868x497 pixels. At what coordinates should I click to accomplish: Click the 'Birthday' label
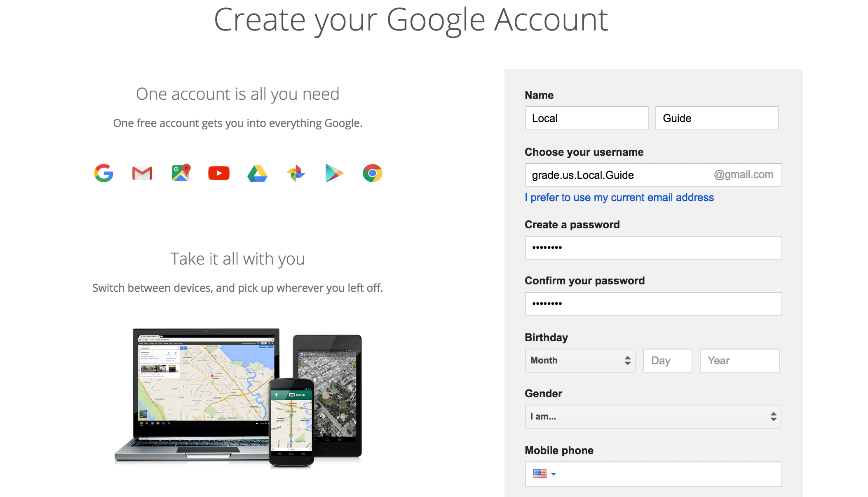tap(546, 338)
